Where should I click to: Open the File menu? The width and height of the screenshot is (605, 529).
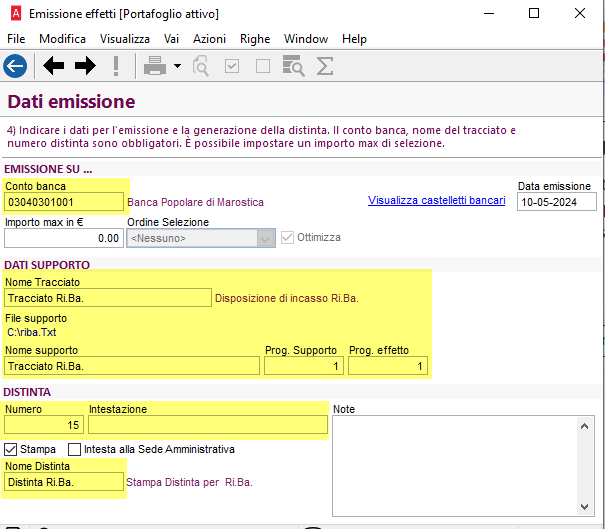(x=16, y=39)
